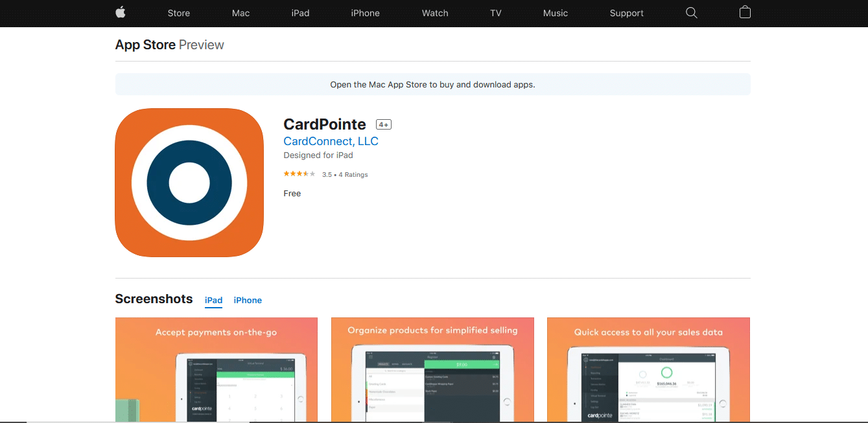Viewport: 868px width, 423px height.
Task: Click the orange CardPointe app icon
Action: point(189,183)
